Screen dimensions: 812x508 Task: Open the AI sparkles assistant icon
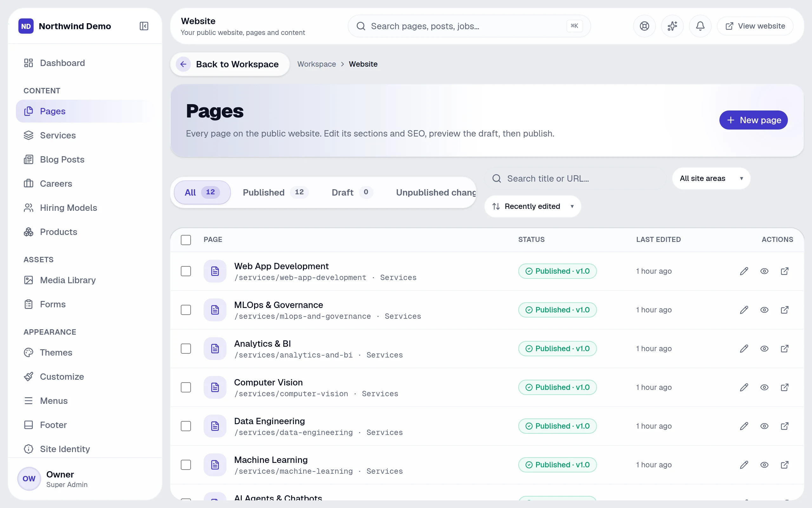tap(672, 26)
